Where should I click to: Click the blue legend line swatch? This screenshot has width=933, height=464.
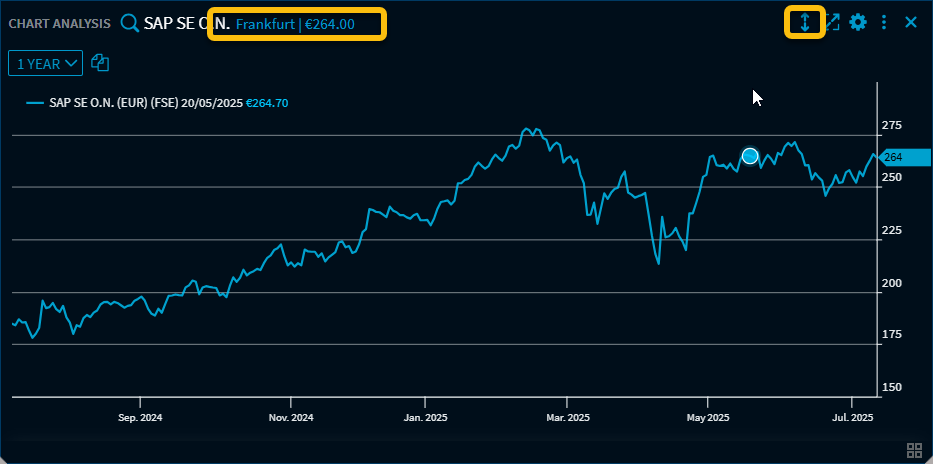click(x=35, y=103)
